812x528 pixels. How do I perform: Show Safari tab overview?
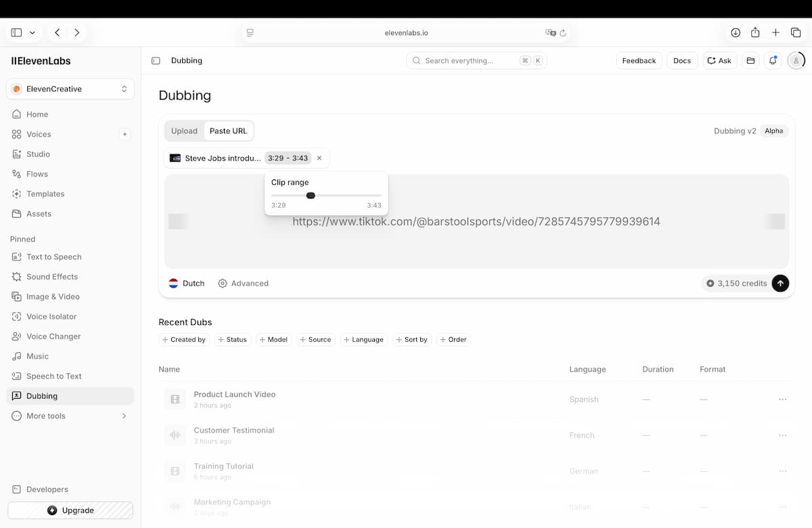click(796, 32)
